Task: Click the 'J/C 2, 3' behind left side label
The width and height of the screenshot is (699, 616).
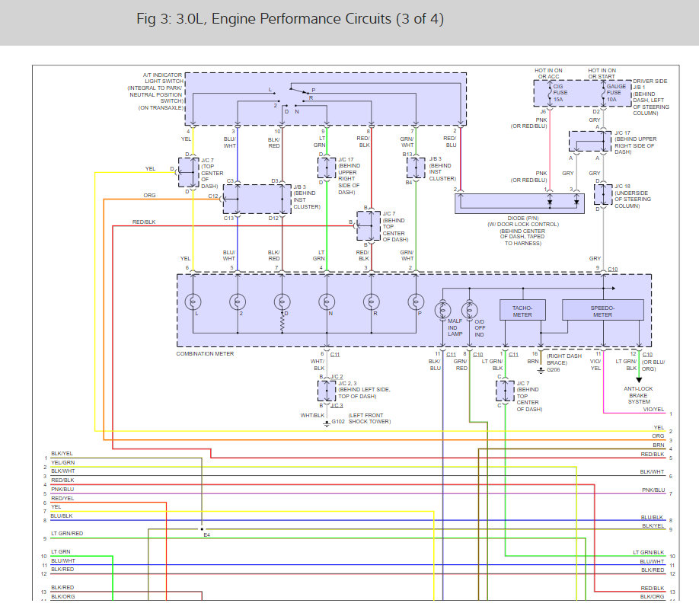Action: click(x=364, y=390)
